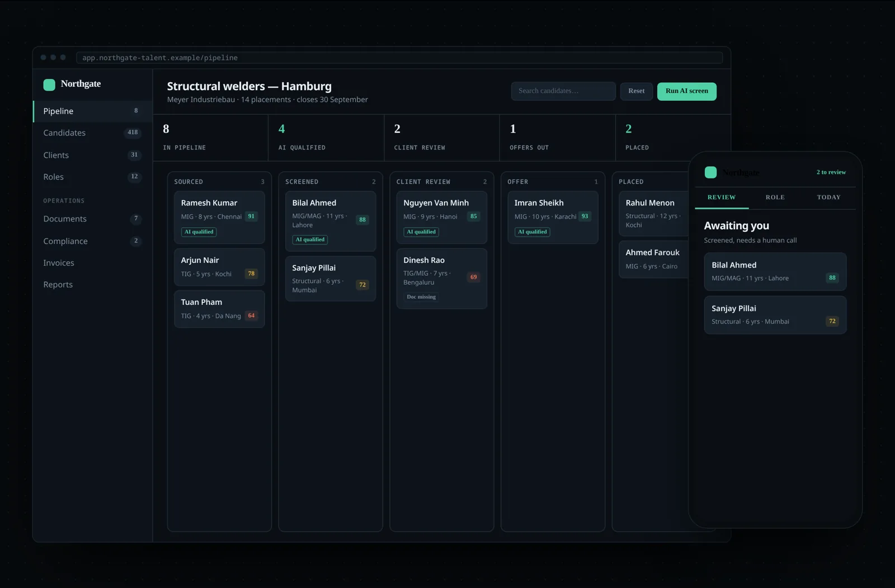
Task: Click the 'SOURCED' column header
Action: tap(189, 182)
